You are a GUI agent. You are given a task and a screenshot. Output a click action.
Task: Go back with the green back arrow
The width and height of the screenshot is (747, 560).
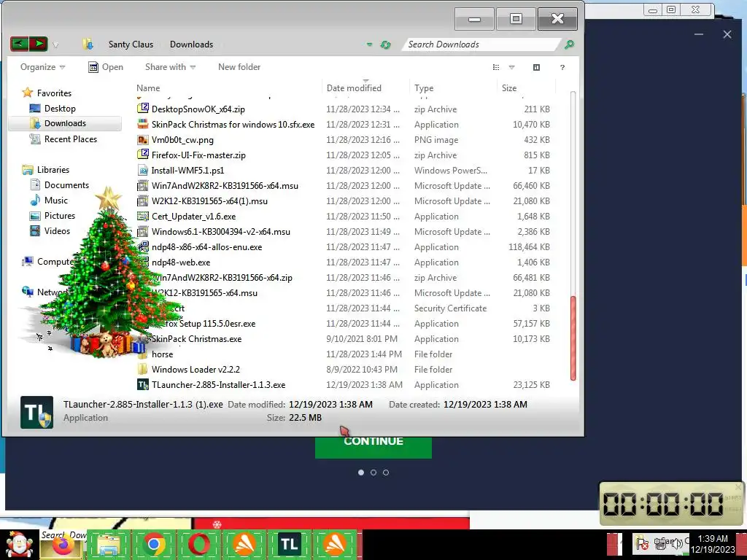point(20,44)
